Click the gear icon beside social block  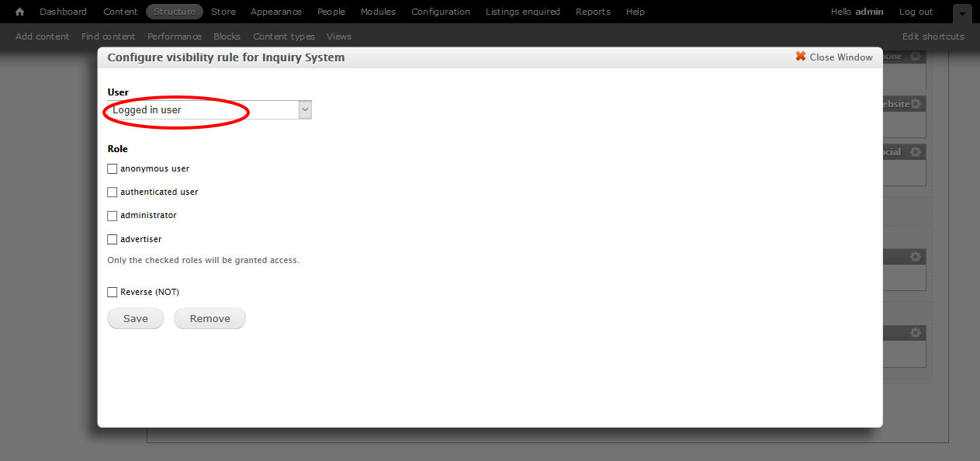tap(916, 152)
